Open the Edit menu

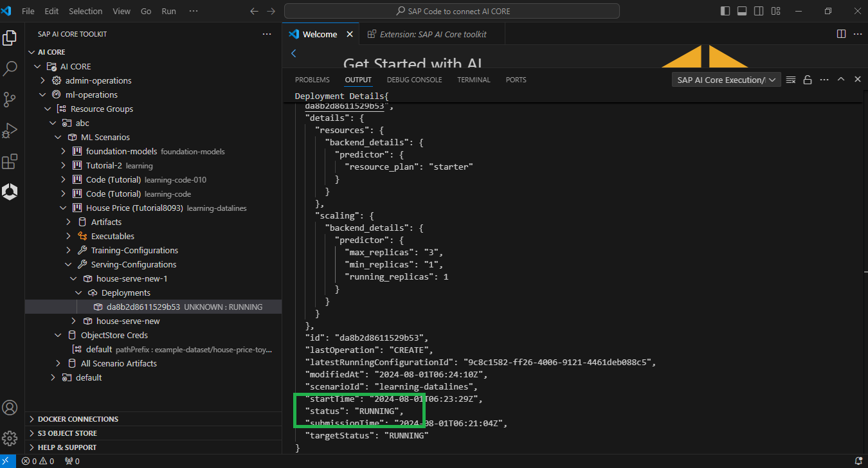tap(51, 11)
